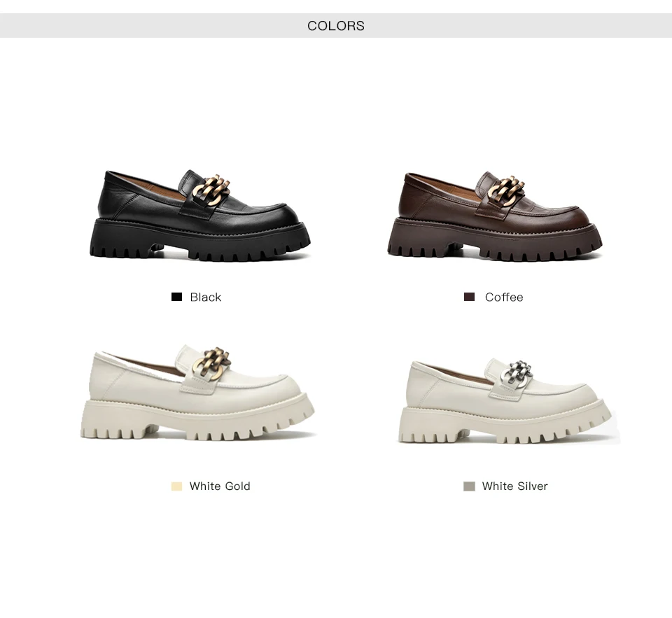Click the white gold loafer image
Screen dimensions: 672x618
click(197, 392)
